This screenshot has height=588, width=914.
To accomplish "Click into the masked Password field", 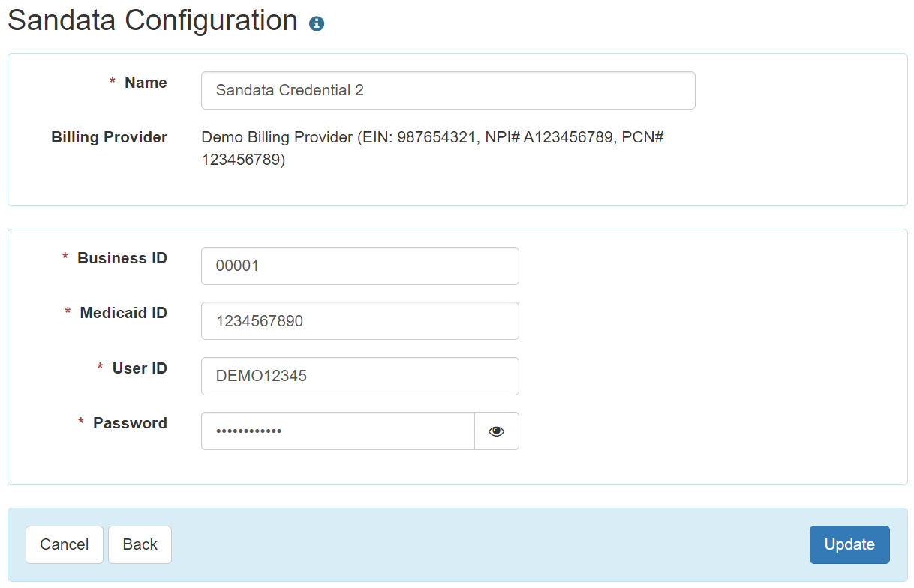I will 338,430.
